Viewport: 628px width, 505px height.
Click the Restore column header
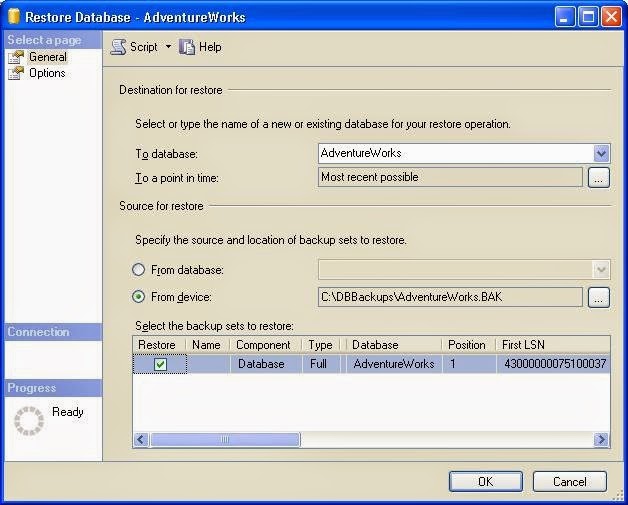(159, 345)
